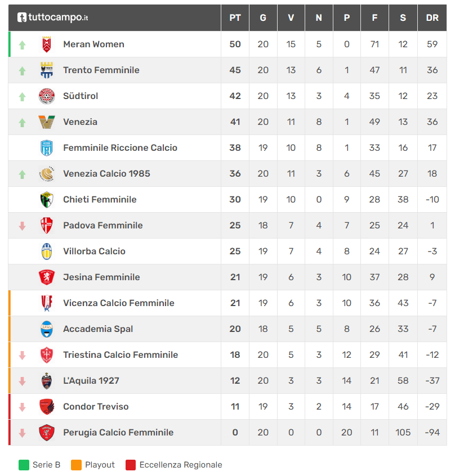Image resolution: width=455 pixels, height=476 pixels.
Task: Click the Perugia Calcio Femminile red badge
Action: point(47,433)
